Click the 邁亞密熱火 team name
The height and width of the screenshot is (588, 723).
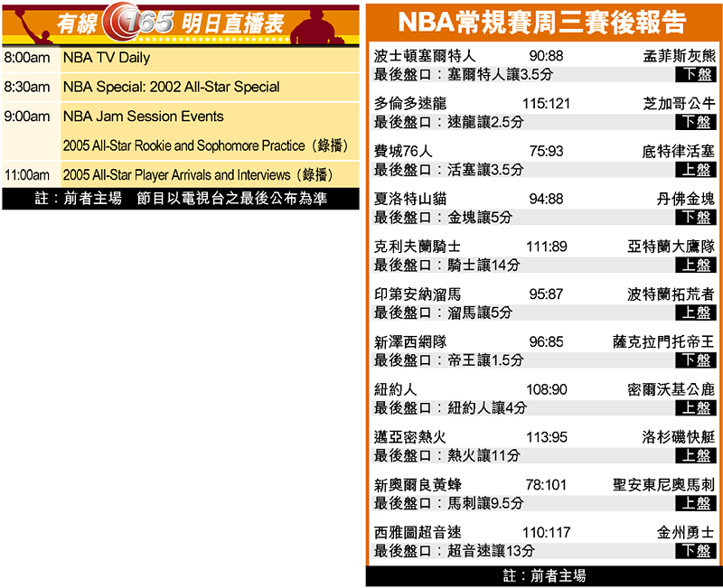[x=410, y=437]
